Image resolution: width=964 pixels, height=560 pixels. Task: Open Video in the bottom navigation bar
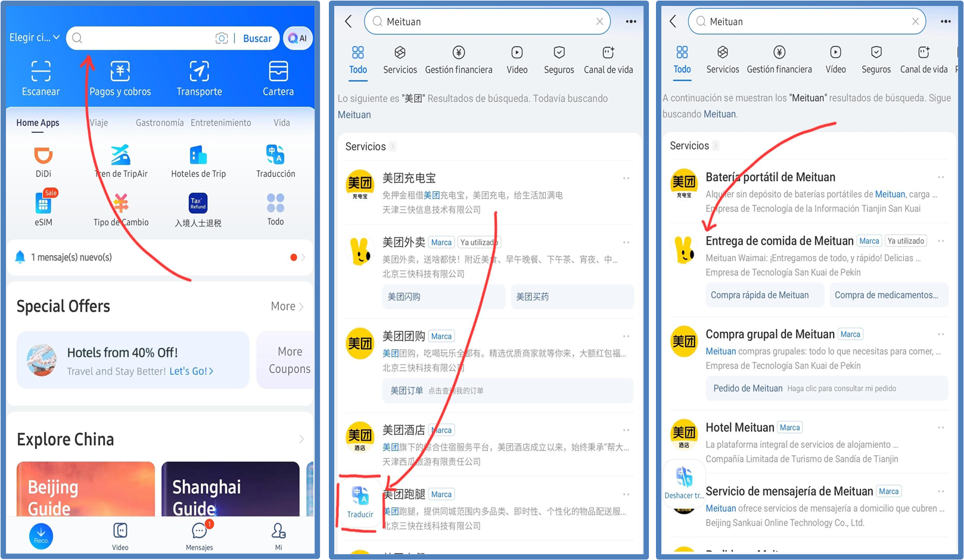120,537
